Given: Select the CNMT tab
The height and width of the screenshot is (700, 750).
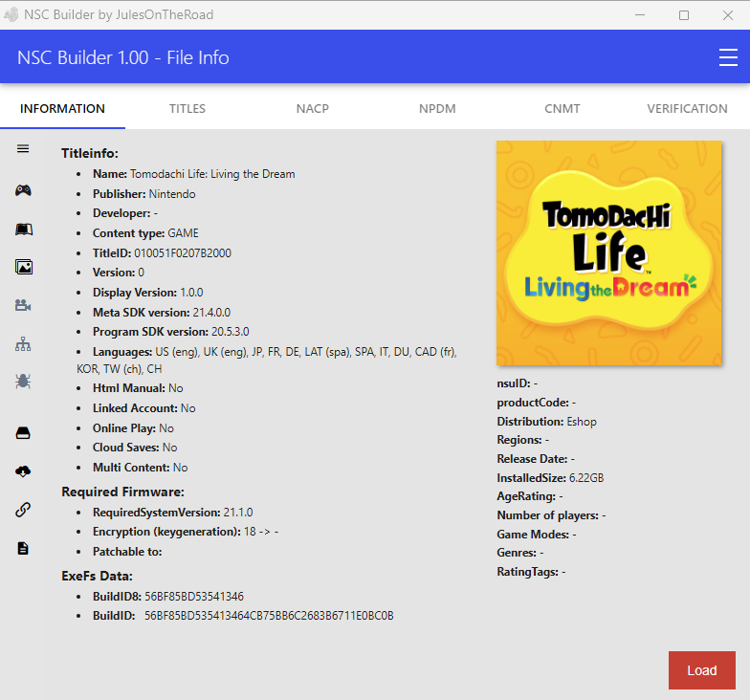Looking at the screenshot, I should [x=562, y=109].
